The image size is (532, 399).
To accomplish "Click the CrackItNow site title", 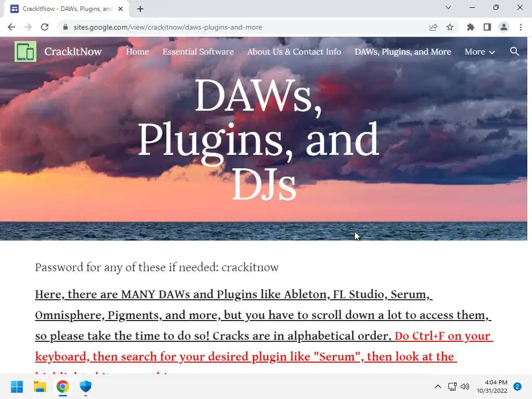I will (73, 51).
